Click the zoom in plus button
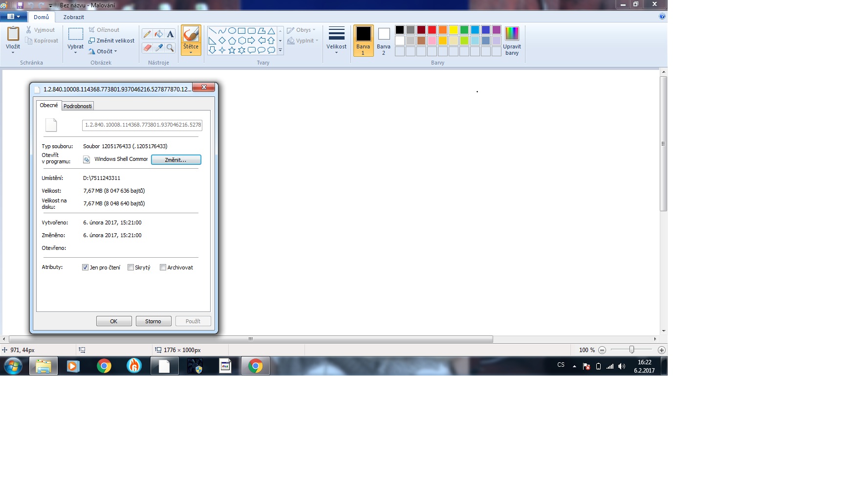868x489 pixels. click(662, 350)
